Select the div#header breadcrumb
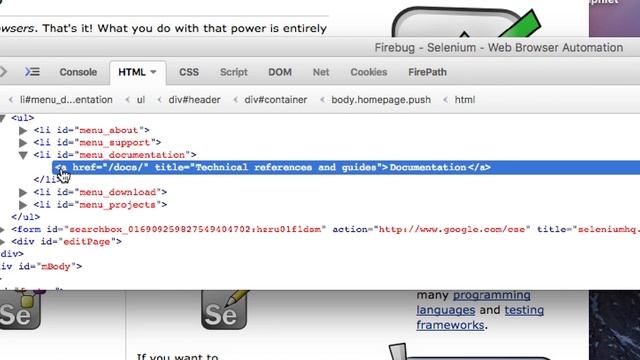Screen dimensions: 640x360 [194, 100]
